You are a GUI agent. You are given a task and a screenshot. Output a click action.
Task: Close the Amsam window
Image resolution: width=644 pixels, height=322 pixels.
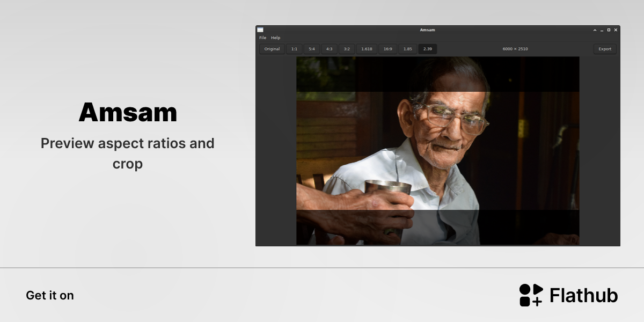[616, 30]
